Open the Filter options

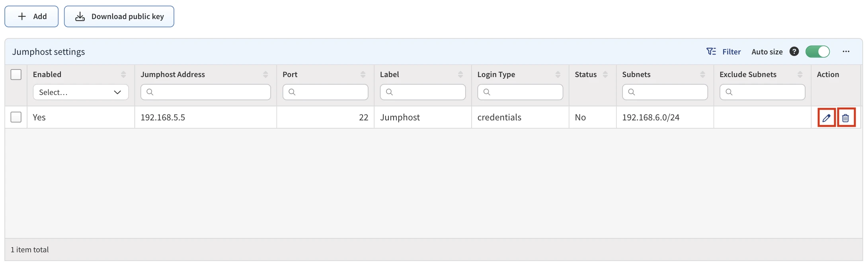724,52
